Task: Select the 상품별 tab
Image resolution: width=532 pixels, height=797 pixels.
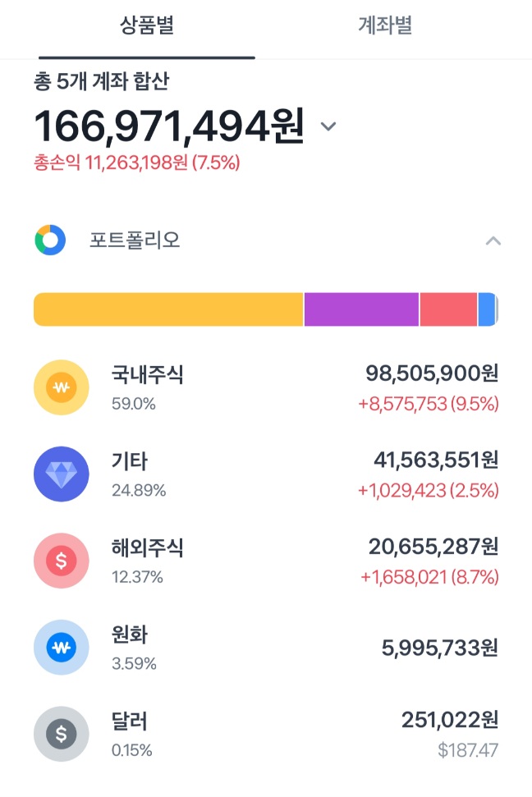Action: [147, 25]
